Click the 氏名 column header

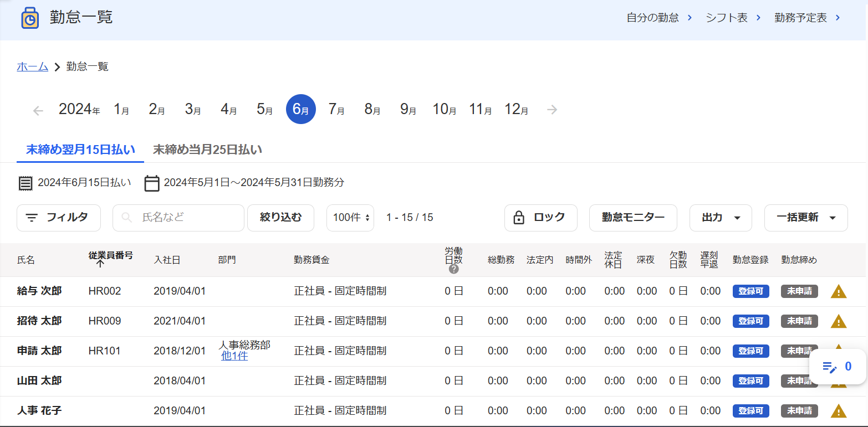(26, 260)
